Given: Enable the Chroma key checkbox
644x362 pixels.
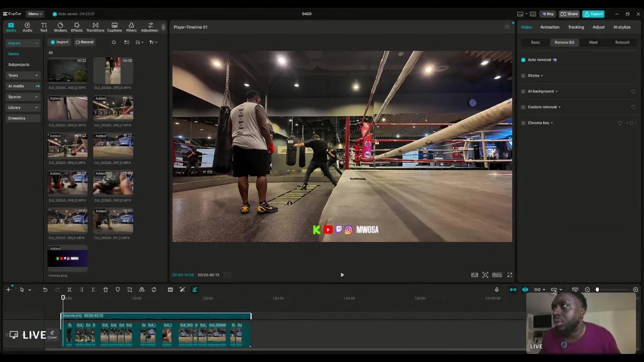Looking at the screenshot, I should [523, 123].
